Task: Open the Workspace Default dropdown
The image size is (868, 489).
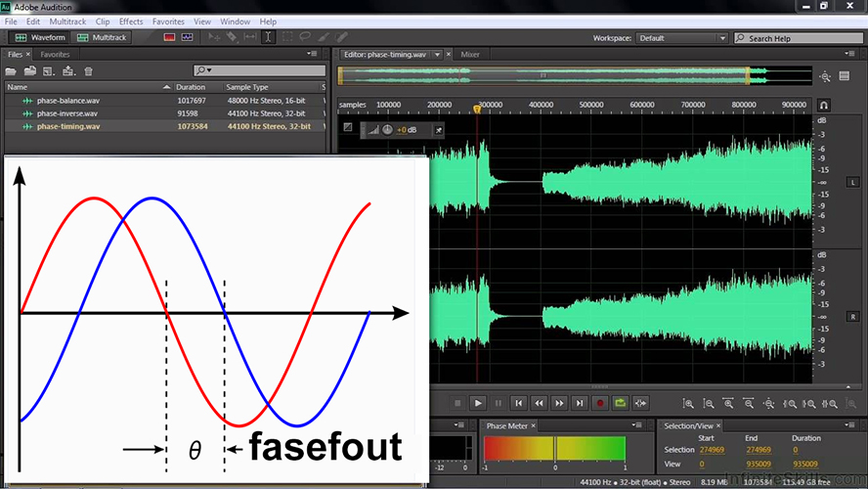Action: pyautogui.click(x=682, y=38)
